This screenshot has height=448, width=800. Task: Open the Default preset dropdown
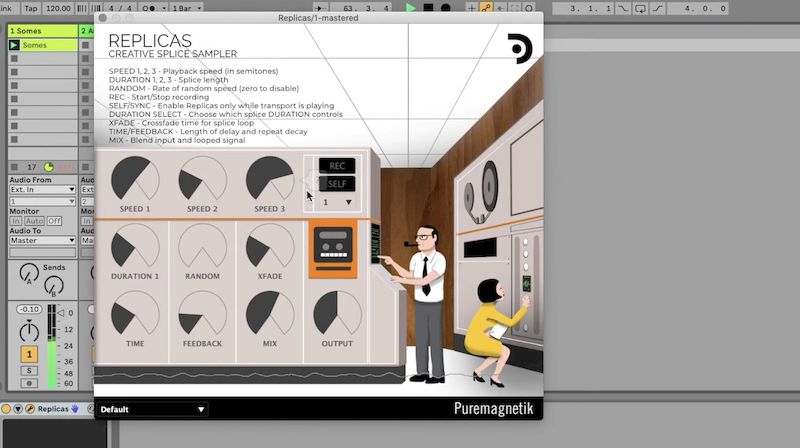pos(153,409)
